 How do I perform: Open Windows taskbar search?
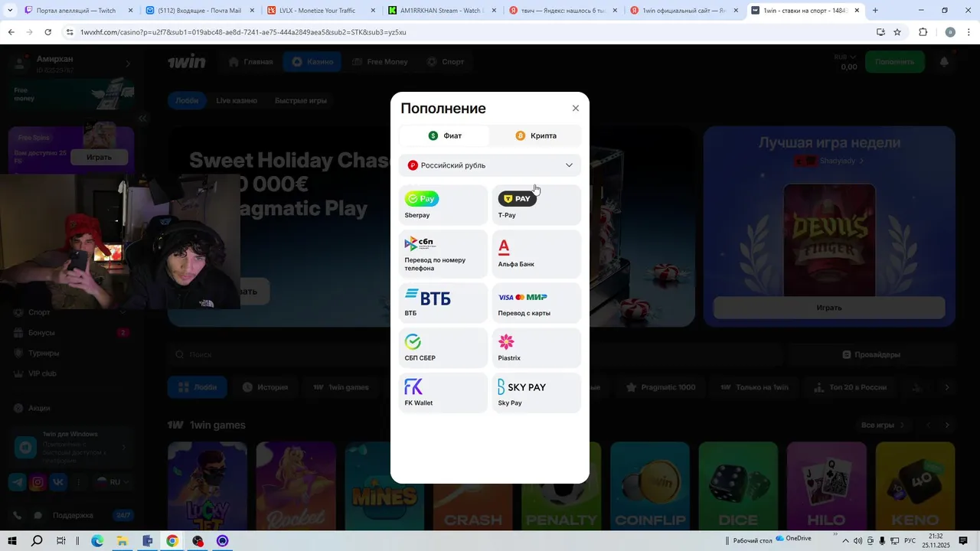click(x=37, y=541)
